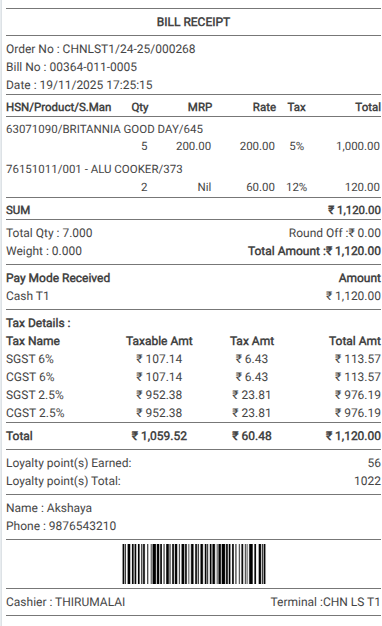Click the Cash T1 amount ₹ 1,120.00
The width and height of the screenshot is (382, 626).
click(x=353, y=296)
